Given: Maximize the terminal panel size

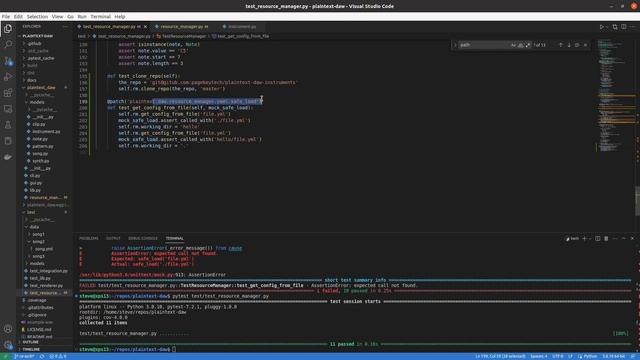Looking at the screenshot, I should tap(623, 238).
